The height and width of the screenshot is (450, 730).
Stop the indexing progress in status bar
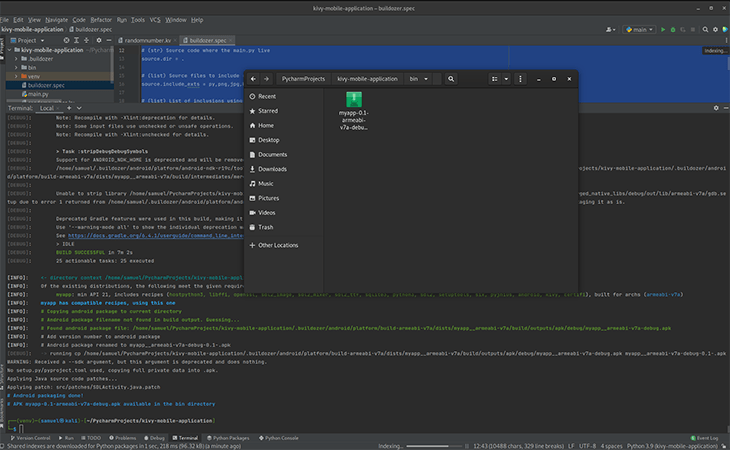[x=467, y=446]
